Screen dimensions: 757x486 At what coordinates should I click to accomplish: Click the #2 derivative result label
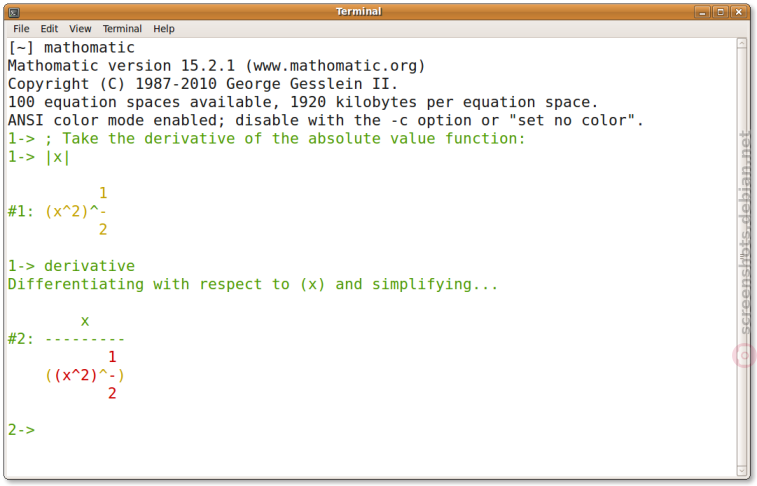(21, 339)
